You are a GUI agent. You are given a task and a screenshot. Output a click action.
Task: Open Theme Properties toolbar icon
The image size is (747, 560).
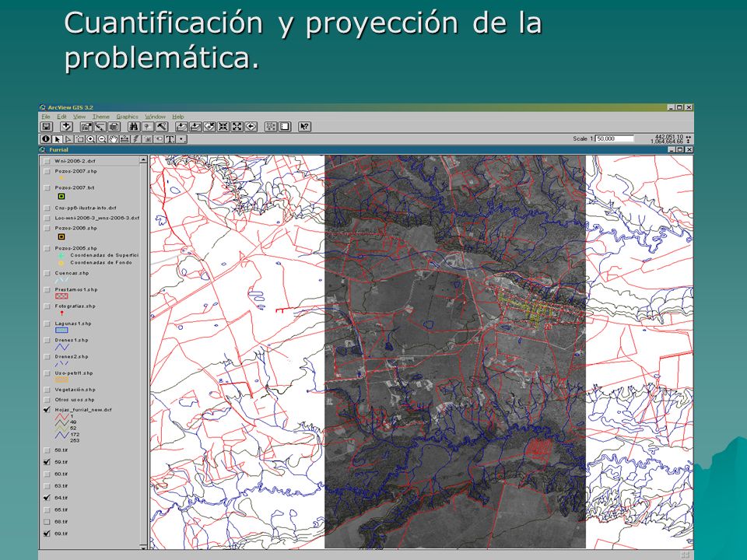click(86, 127)
